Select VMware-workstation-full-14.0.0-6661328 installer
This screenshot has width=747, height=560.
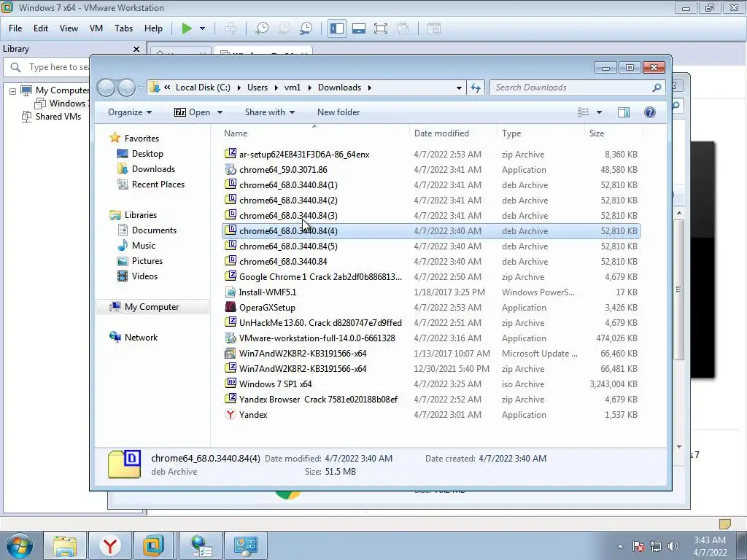[x=430, y=338]
